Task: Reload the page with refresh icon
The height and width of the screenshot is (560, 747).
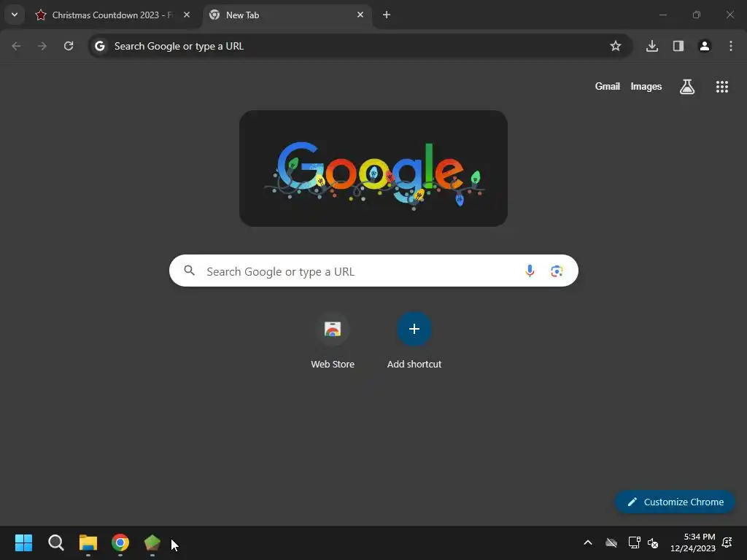Action: point(69,46)
